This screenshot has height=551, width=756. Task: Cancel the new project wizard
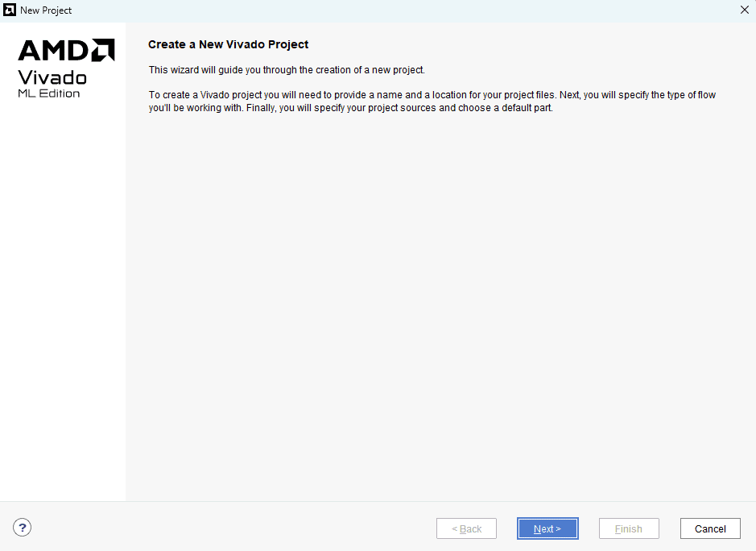(710, 528)
